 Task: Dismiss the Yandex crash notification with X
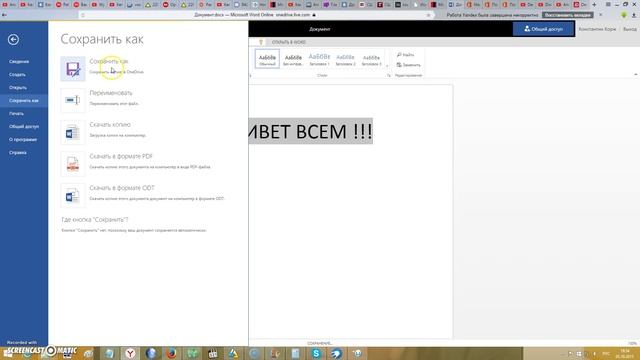(600, 15)
